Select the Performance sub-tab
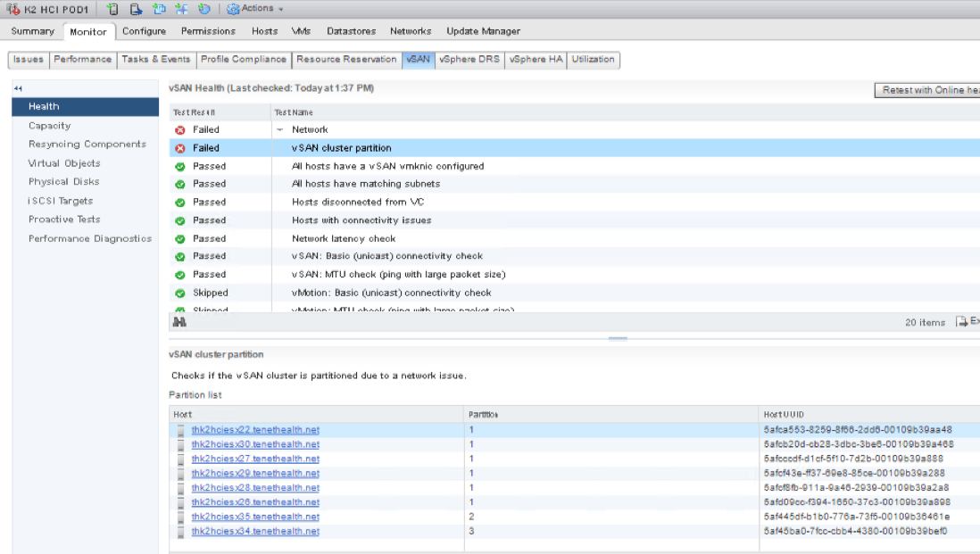The image size is (980, 554). click(82, 60)
